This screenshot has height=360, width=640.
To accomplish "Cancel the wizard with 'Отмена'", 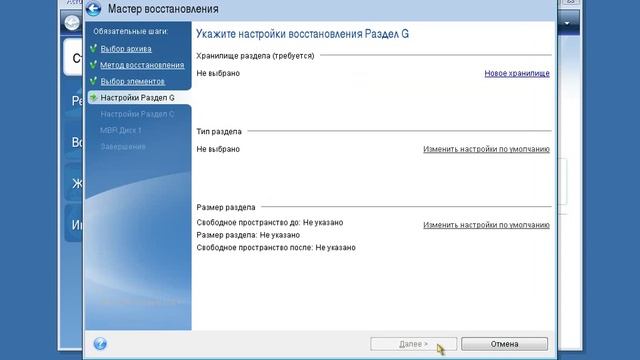I will pos(504,344).
